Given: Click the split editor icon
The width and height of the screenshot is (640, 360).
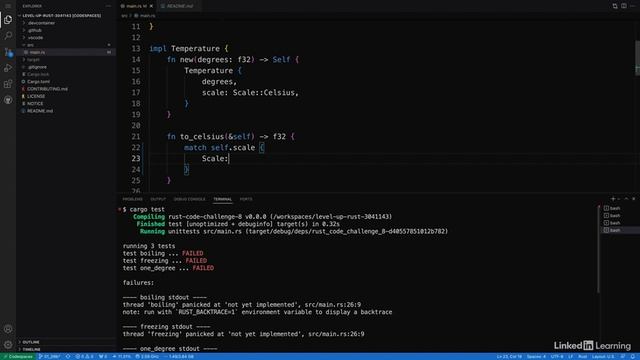Looking at the screenshot, I should (x=624, y=6).
